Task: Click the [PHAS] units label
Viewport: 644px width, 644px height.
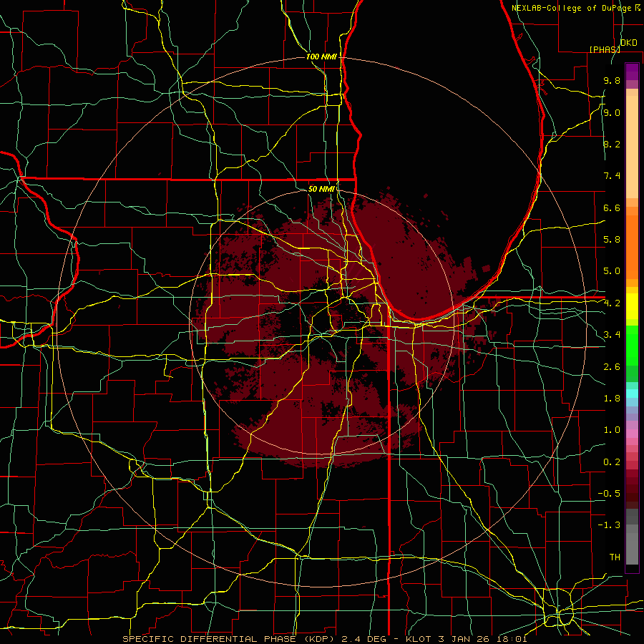Action: (605, 49)
